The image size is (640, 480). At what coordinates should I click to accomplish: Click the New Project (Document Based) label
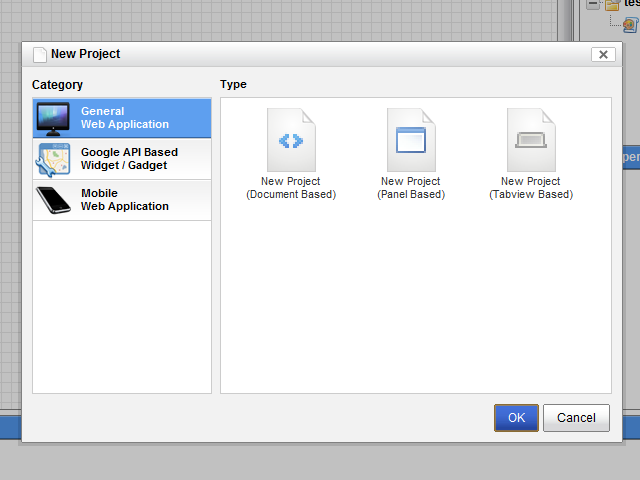point(291,188)
